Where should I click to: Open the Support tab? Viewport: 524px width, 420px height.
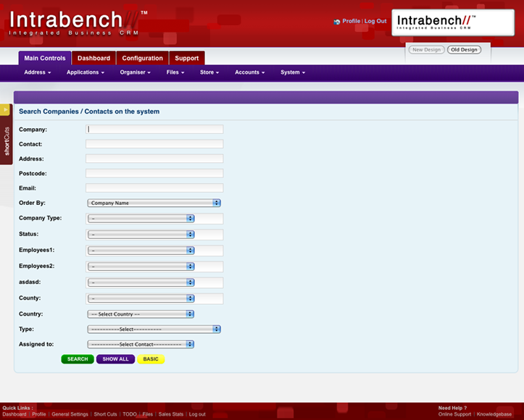coord(187,58)
